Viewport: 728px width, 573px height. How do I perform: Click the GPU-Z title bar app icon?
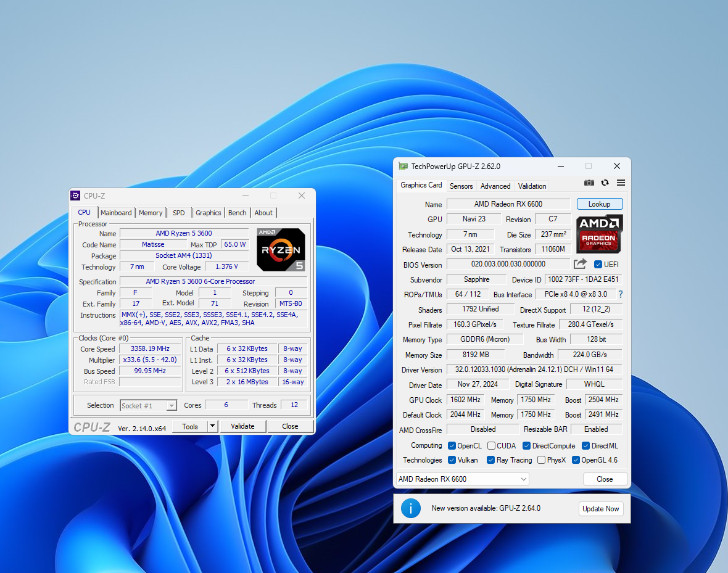(x=403, y=167)
